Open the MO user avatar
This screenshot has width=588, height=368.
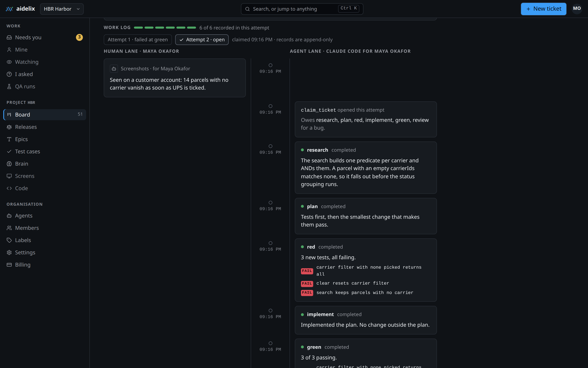pos(577,9)
